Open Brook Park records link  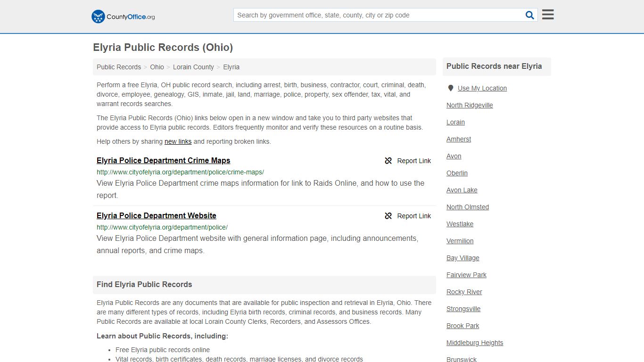pyautogui.click(x=462, y=326)
